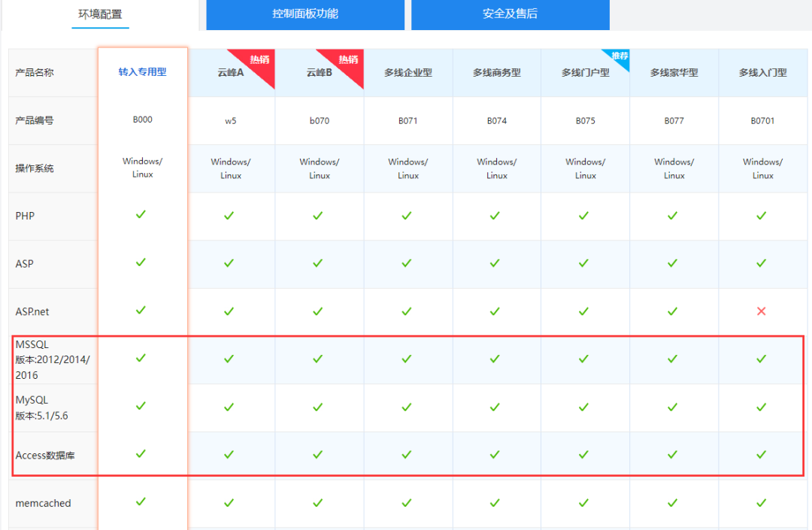Click the memcached checkmark under 云峰B
Screen dimensions: 812x530
[318, 502]
